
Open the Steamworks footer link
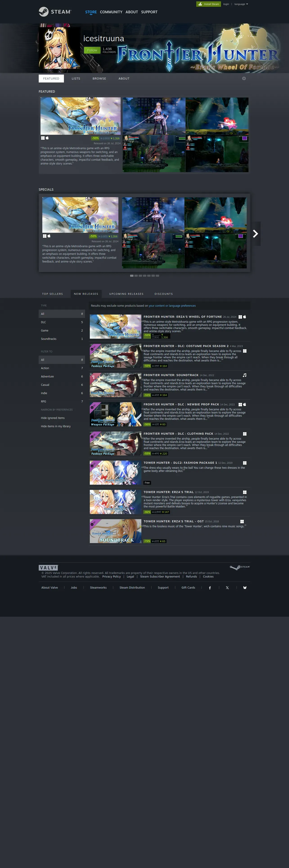point(98,588)
